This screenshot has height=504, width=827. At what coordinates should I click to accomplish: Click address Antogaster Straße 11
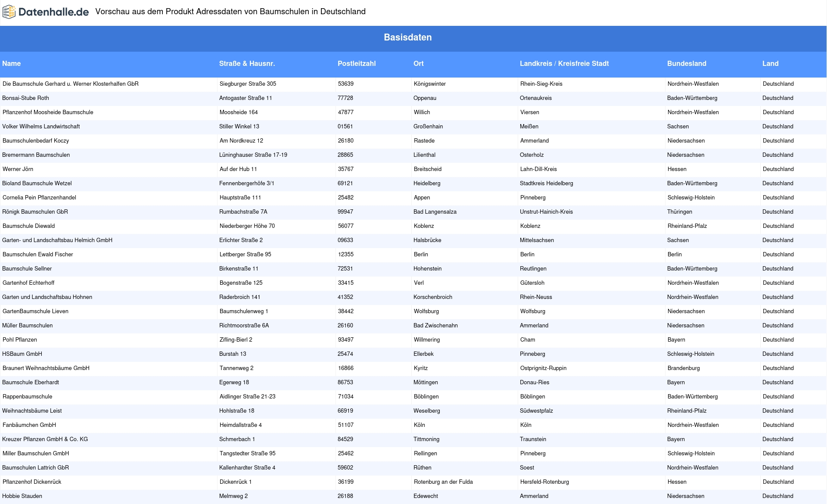(246, 98)
